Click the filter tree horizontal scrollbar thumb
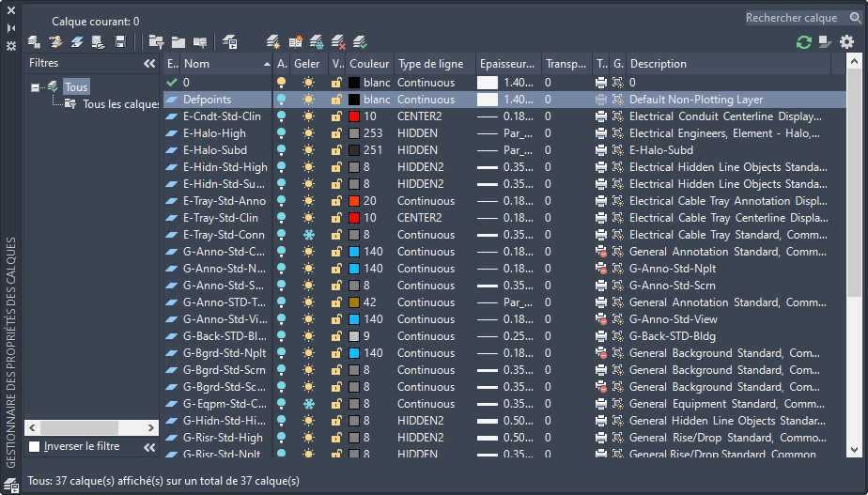This screenshot has width=868, height=495. [x=79, y=427]
